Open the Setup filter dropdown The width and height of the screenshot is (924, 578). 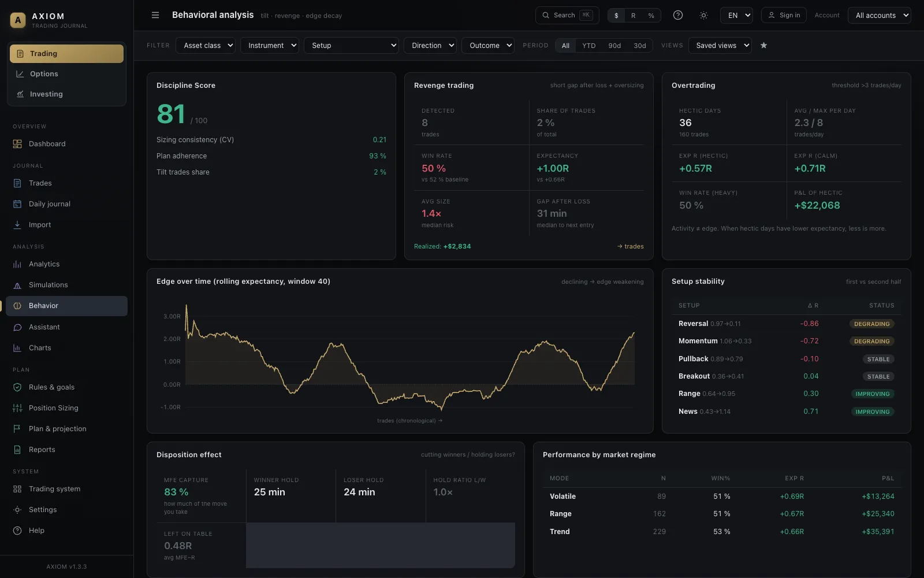(x=351, y=46)
